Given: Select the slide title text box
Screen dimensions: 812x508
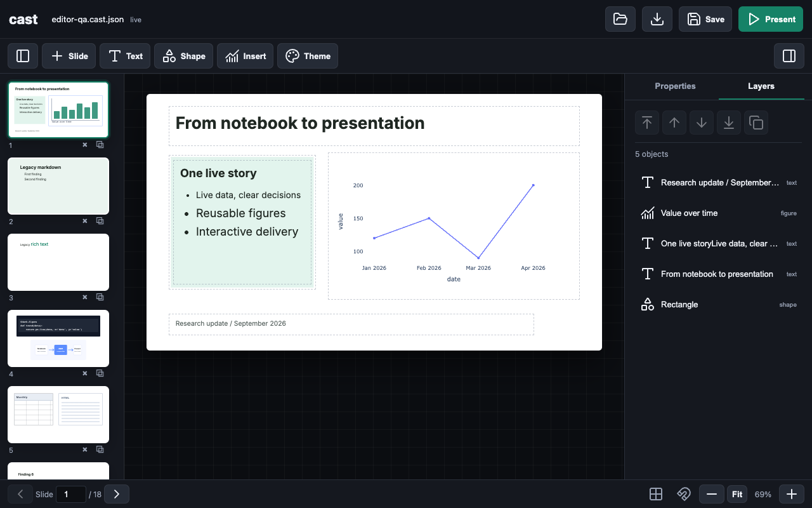Looking at the screenshot, I should [x=374, y=126].
